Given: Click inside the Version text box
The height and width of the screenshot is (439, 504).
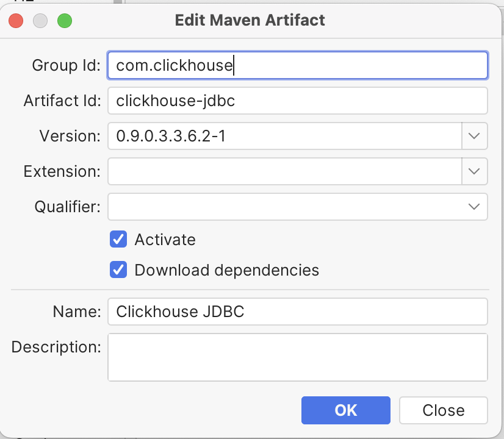Looking at the screenshot, I should click(285, 136).
